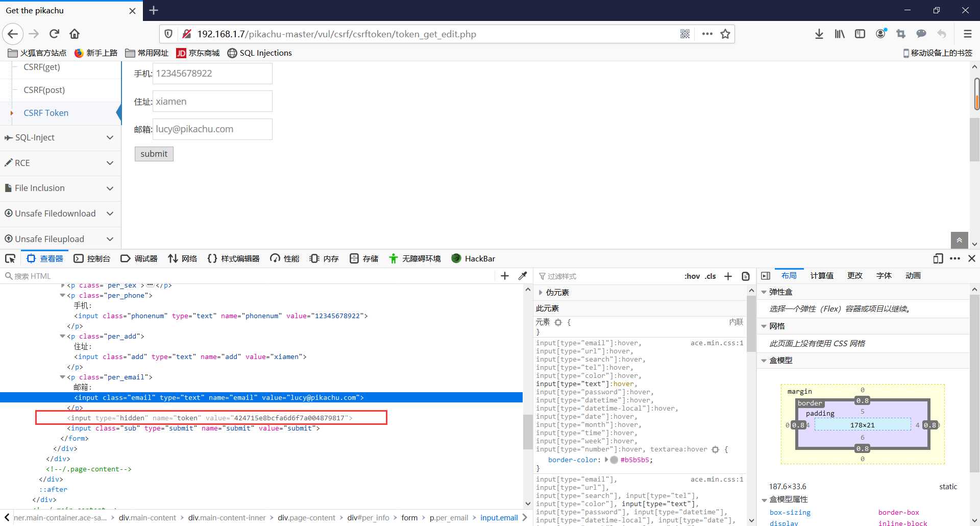Expand the File Inclusion menu
Viewport: 980px width, 526px height.
(60, 188)
